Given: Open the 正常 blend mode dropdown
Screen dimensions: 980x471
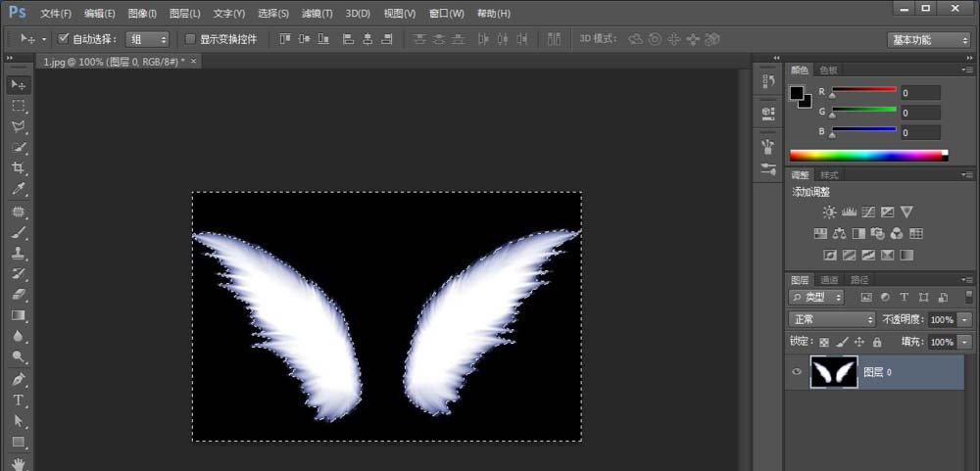Looking at the screenshot, I should pos(832,319).
